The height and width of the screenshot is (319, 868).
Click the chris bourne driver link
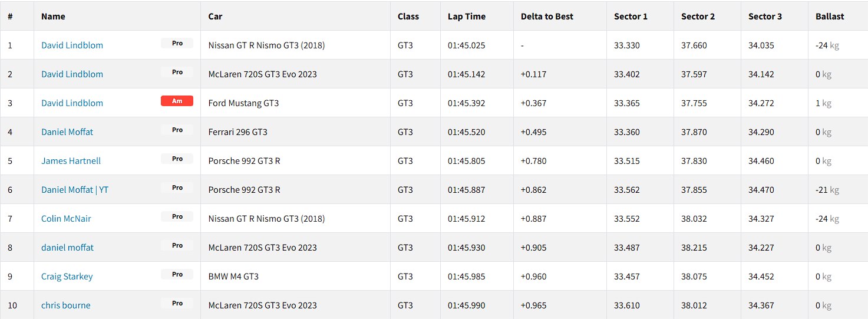click(65, 305)
